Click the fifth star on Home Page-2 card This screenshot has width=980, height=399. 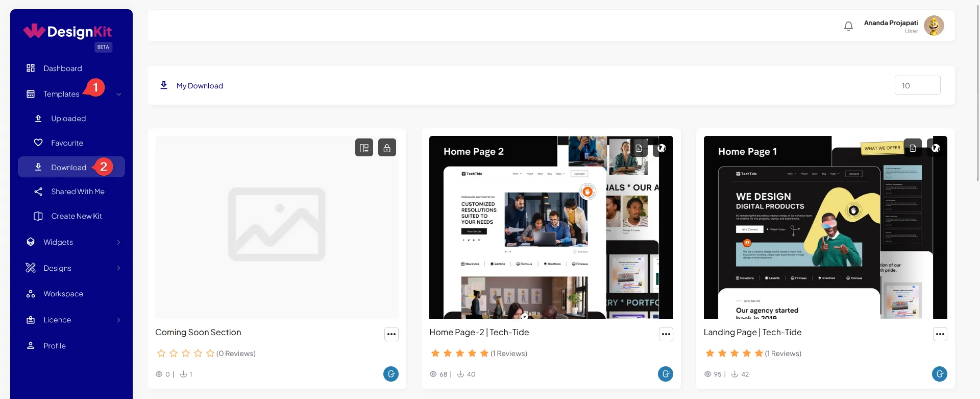(x=484, y=353)
